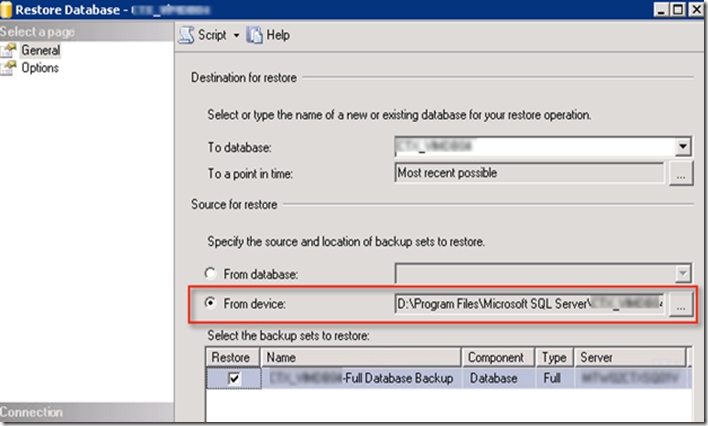Open the Script dropdown arrow
The height and width of the screenshot is (426, 708).
236,35
